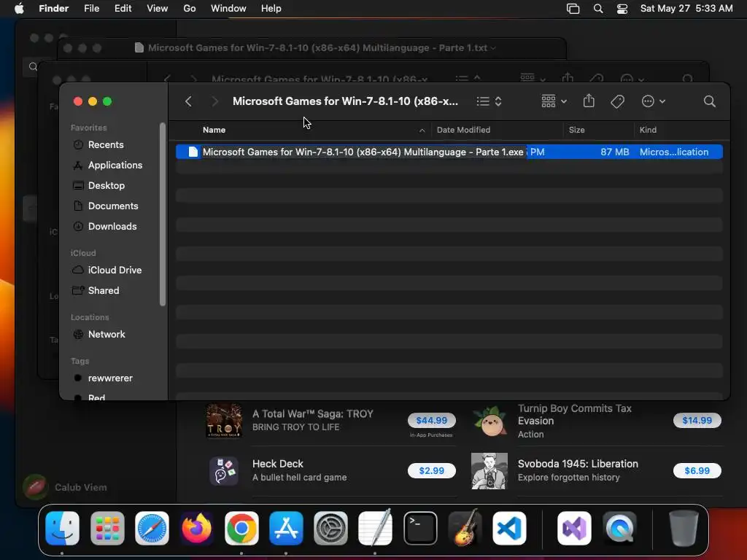747x560 pixels.
Task: Open Documents in sidebar
Action: pos(113,206)
